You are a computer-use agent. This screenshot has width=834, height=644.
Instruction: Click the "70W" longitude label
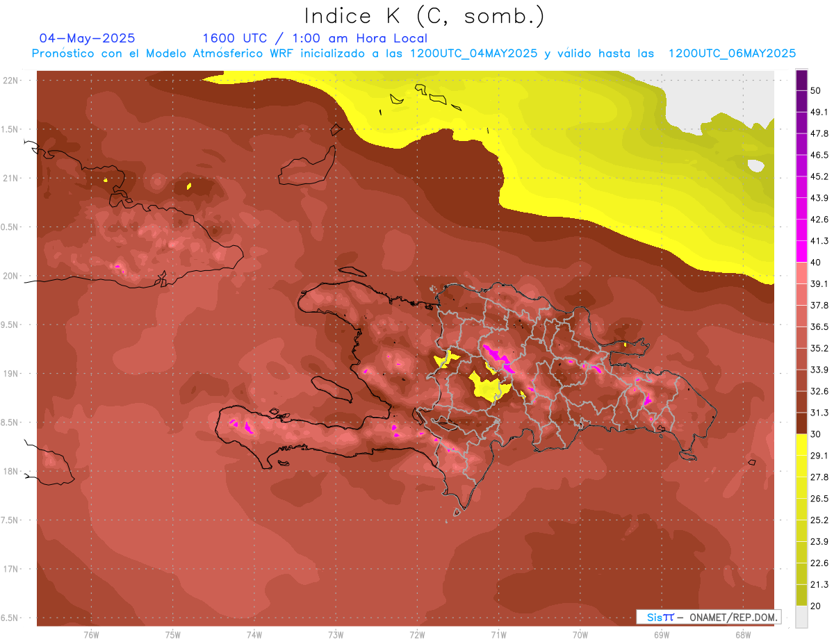[580, 635]
